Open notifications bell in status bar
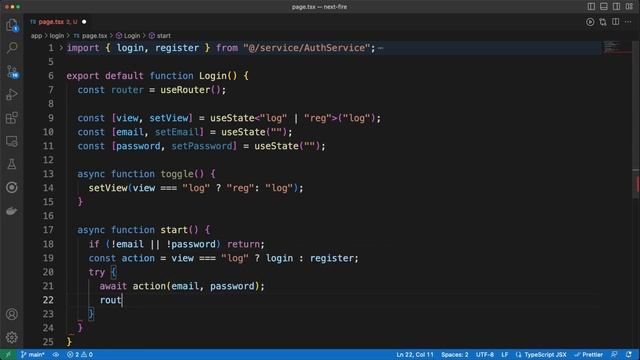 [629, 354]
